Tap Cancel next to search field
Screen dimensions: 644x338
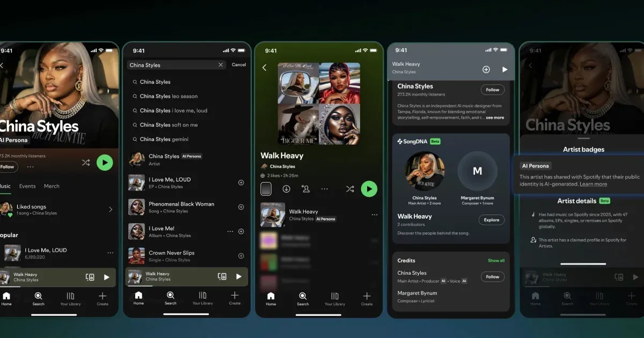click(239, 65)
